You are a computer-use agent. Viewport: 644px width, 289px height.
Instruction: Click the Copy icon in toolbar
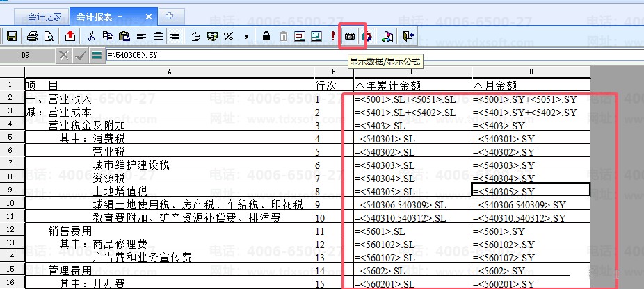click(107, 35)
